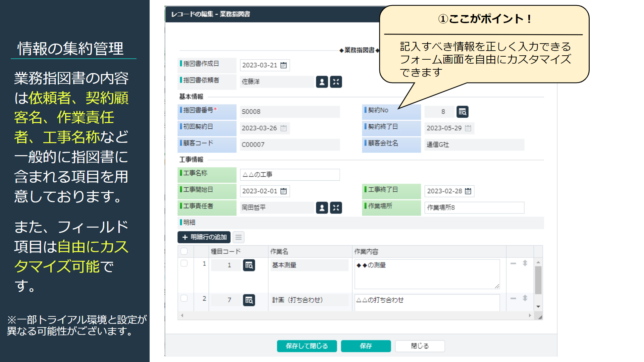Open calendar icon for 工事終了日
Viewport: 644px width, 362px height.
point(468,191)
